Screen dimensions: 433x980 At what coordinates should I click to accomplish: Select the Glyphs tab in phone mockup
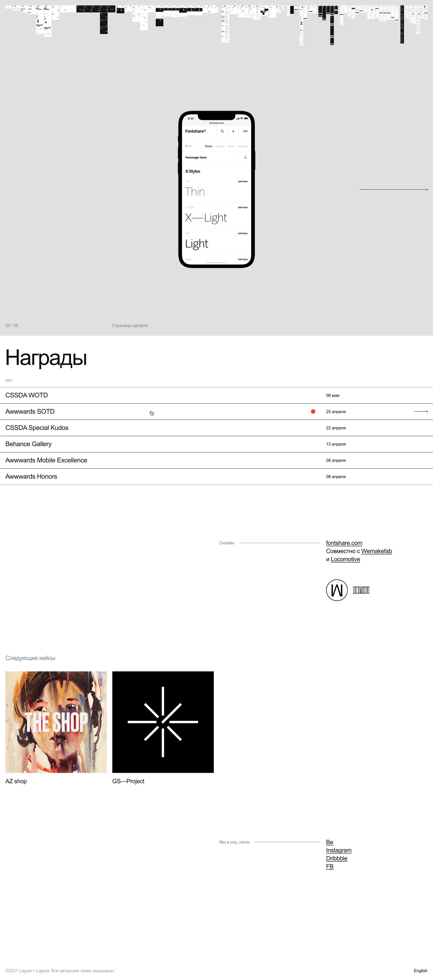pos(220,146)
